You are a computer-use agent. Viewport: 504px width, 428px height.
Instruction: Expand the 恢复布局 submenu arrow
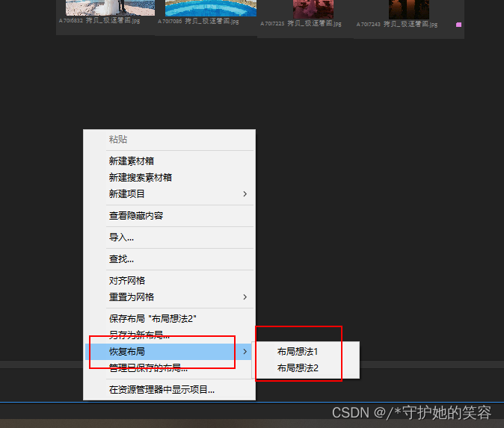245,352
